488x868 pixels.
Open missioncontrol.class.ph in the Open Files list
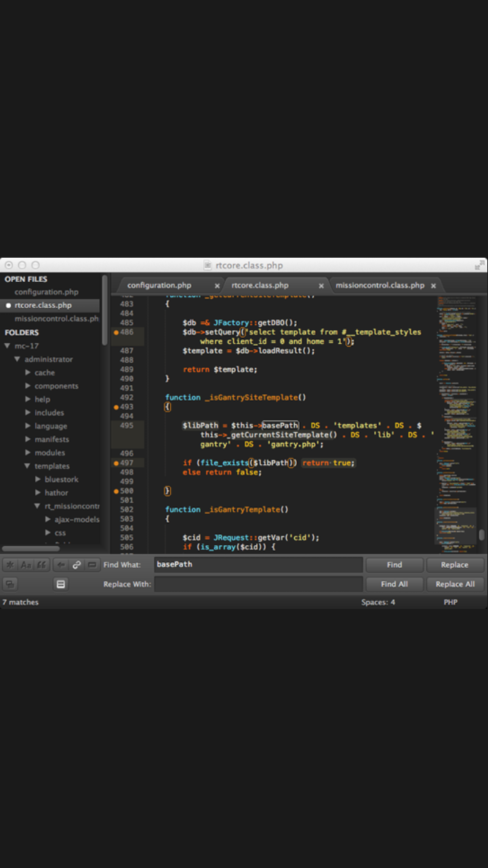(x=56, y=319)
